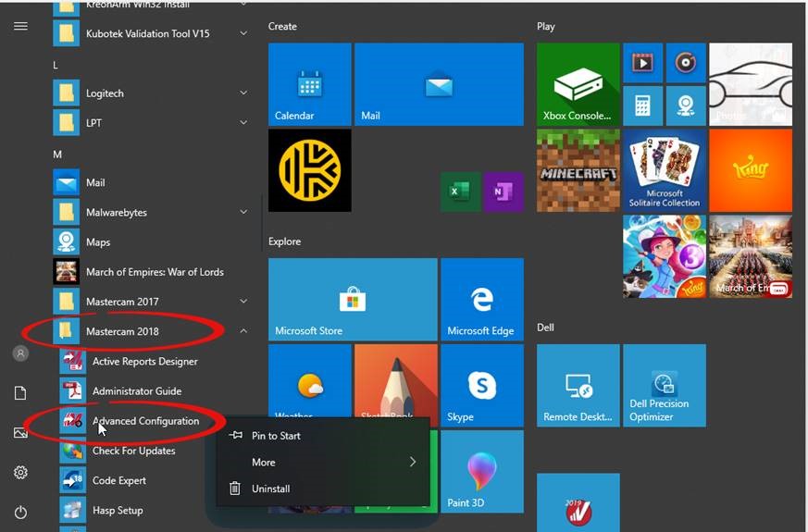Viewport: 808px width, 532px height.
Task: Expand the Mastercam 2017 folder chevron
Action: click(243, 302)
